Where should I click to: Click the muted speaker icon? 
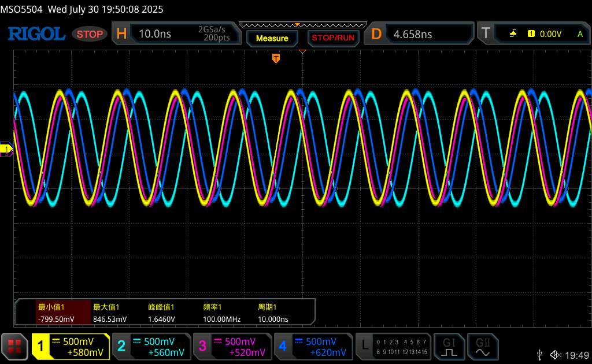click(x=556, y=355)
